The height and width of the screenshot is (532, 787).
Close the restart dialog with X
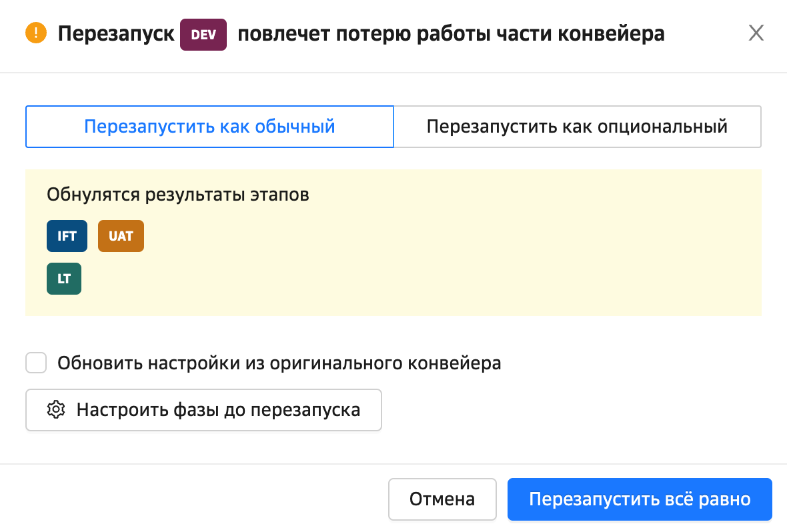756,33
